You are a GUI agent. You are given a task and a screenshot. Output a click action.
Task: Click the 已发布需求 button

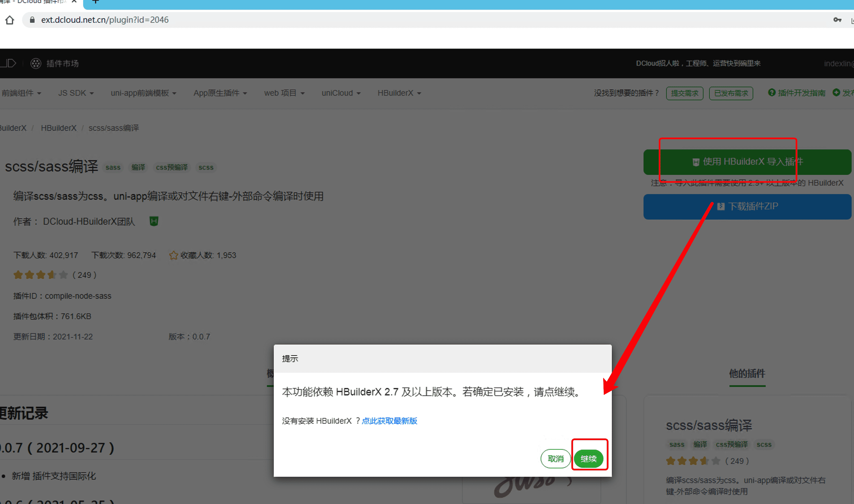(731, 93)
